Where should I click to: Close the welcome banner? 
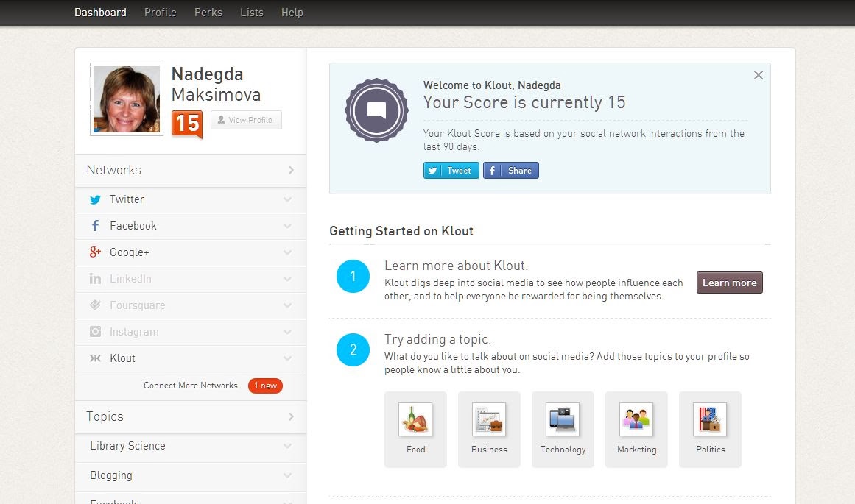coord(759,75)
